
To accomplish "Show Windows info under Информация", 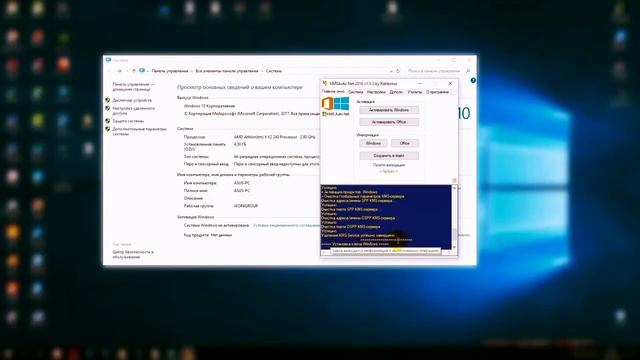I will pos(373,143).
